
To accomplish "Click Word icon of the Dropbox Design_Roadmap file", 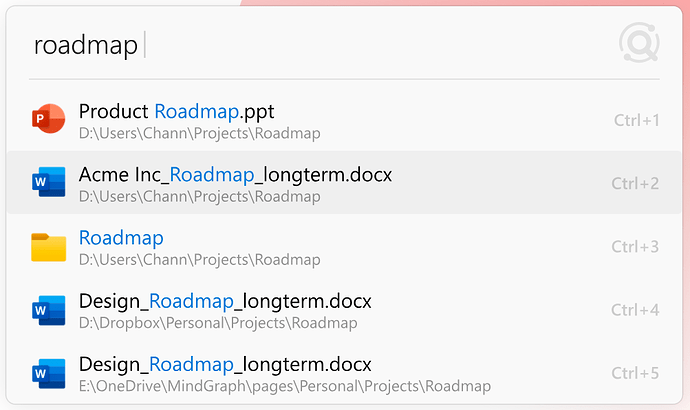I will (x=48, y=310).
